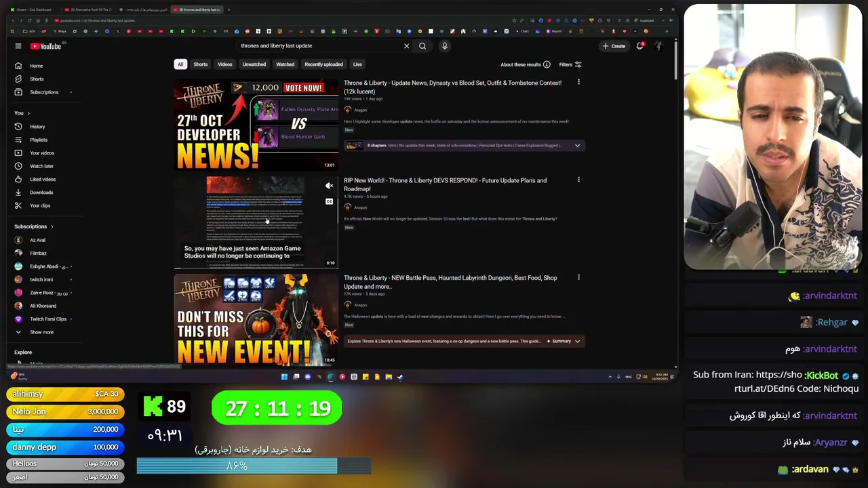Click About these results

521,64
